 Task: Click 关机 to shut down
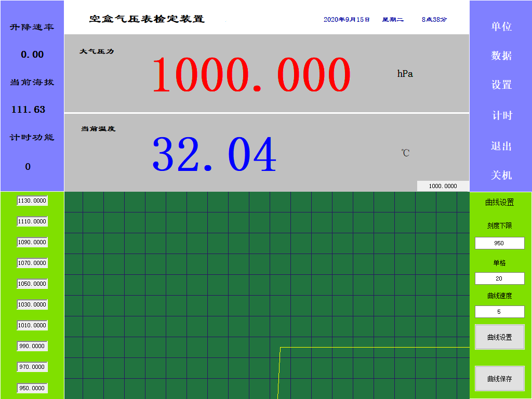point(501,175)
